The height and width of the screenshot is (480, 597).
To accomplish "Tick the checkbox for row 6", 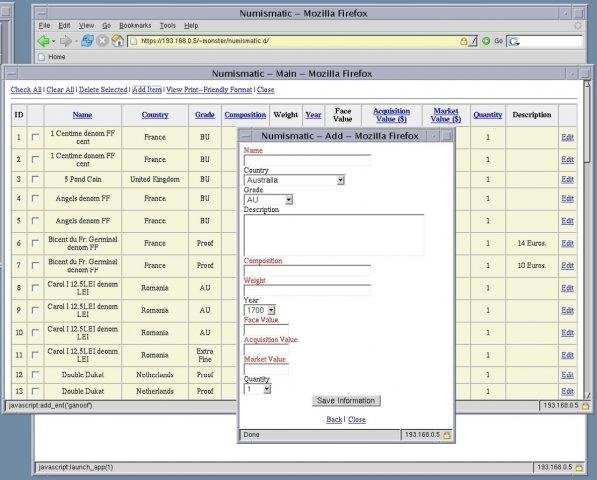I will (35, 243).
